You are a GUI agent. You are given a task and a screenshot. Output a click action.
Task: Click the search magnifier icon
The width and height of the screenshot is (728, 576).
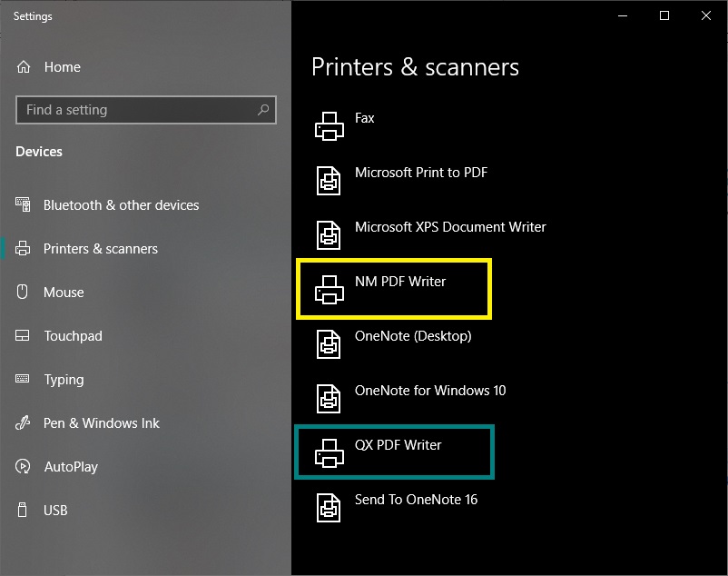pyautogui.click(x=263, y=110)
